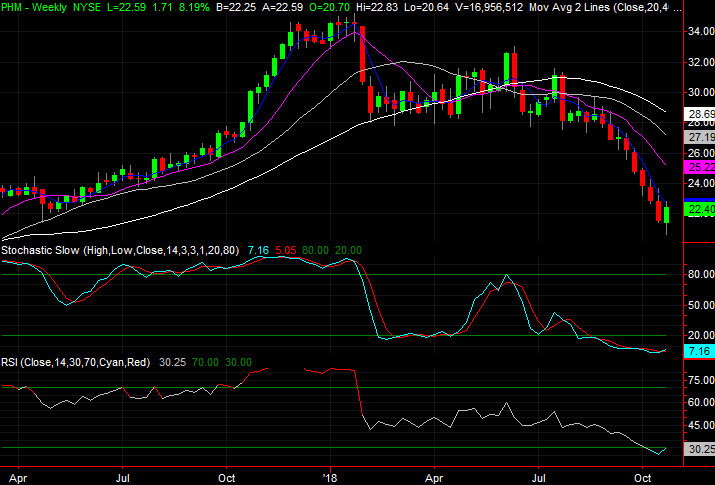Click the 80.00 stochastic axis label
Screen dimensions: 715x485
point(701,274)
